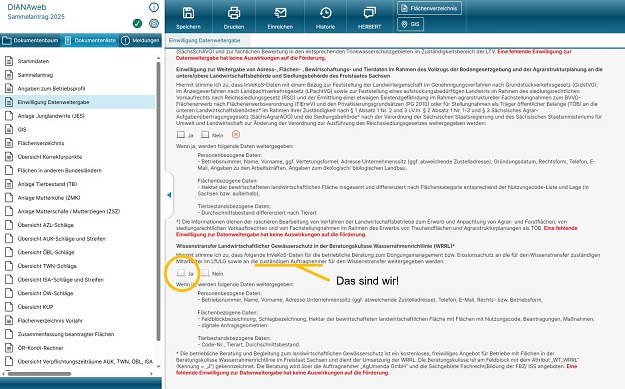Select Einwilligung Datenweitergabe in the list
625x389 pixels.
(x=77, y=102)
